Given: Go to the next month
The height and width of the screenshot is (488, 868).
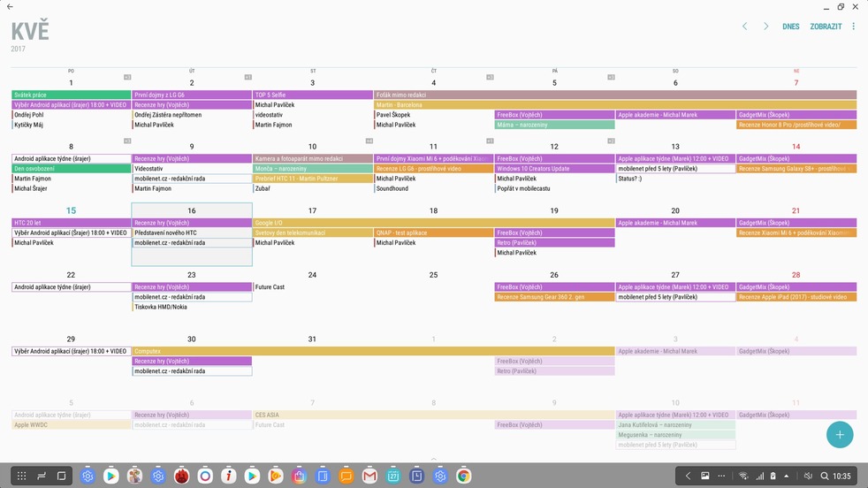Looking at the screenshot, I should coord(765,27).
